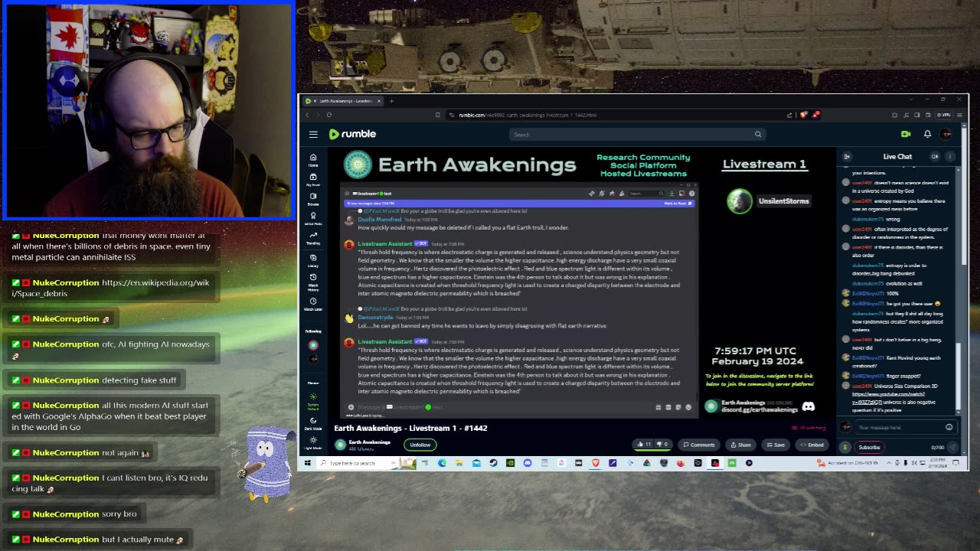Reload the browser page

[x=329, y=115]
